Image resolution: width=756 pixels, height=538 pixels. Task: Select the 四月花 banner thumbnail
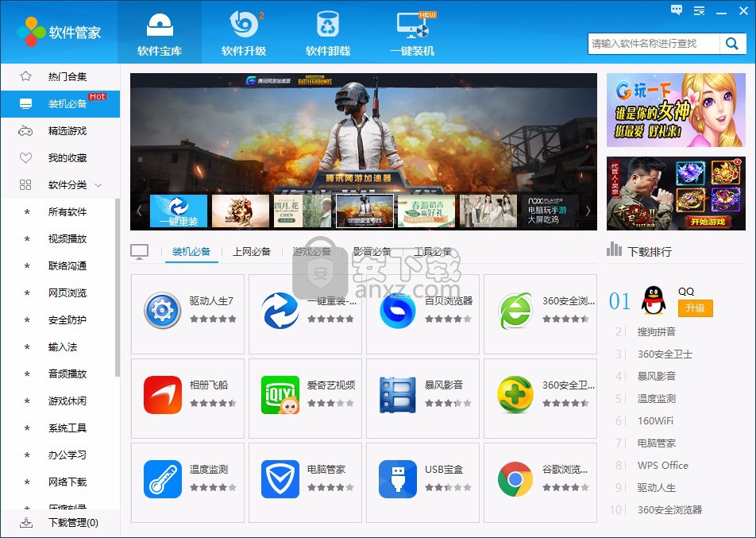[x=303, y=211]
